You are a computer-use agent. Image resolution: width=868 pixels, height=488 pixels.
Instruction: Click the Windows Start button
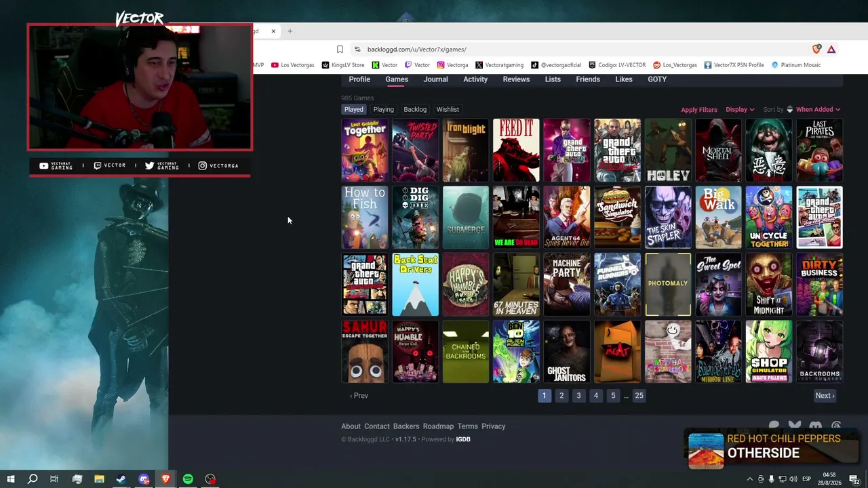pyautogui.click(x=10, y=479)
